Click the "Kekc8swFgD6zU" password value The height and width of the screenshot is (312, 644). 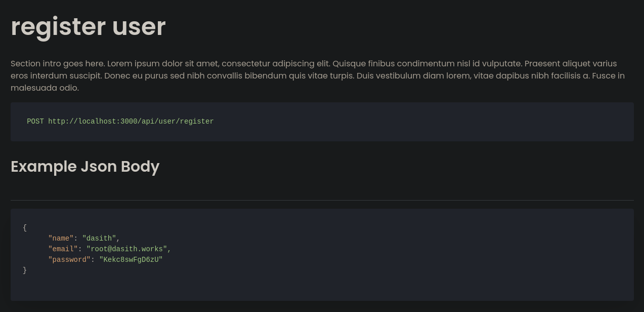(131, 259)
